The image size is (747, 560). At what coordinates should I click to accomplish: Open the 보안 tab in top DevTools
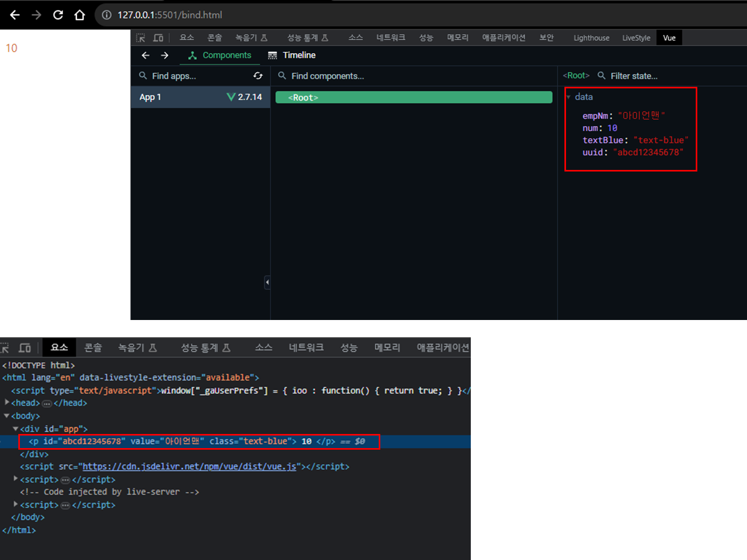click(547, 38)
